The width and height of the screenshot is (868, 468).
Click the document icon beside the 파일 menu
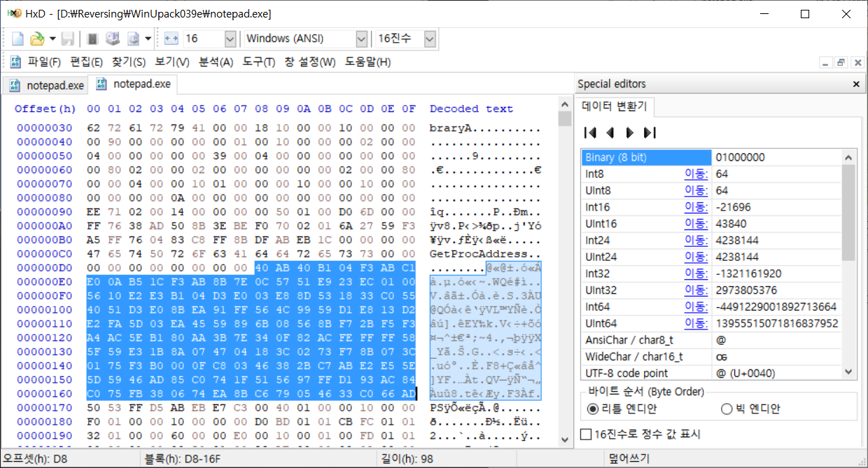16,62
